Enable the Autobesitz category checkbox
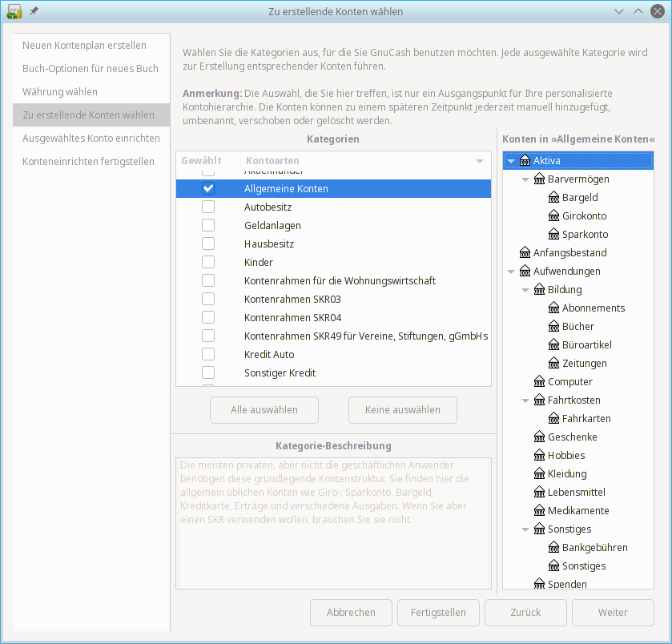Screen dimensions: 672x644 208,207
